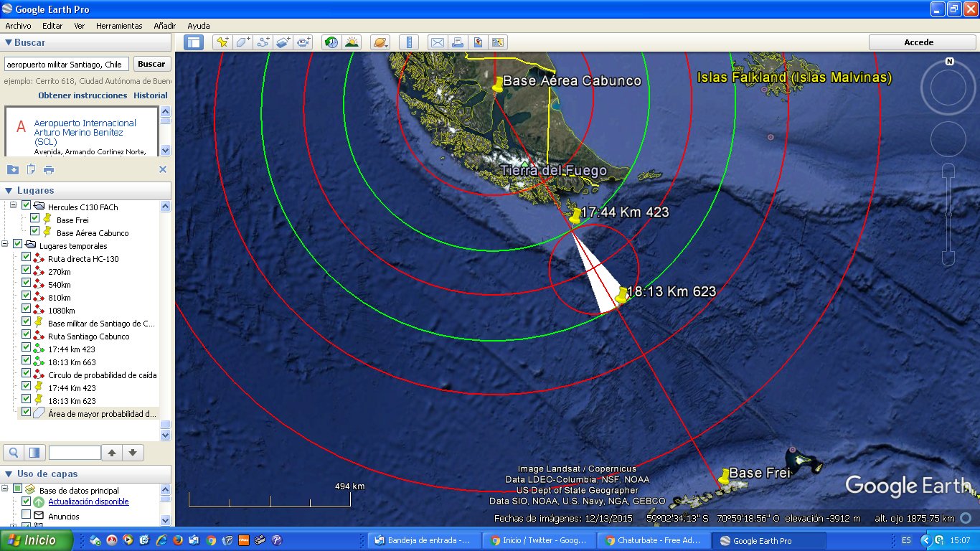Image resolution: width=980 pixels, height=551 pixels.
Task: Click the Obtener instrucciones link
Action: [83, 95]
